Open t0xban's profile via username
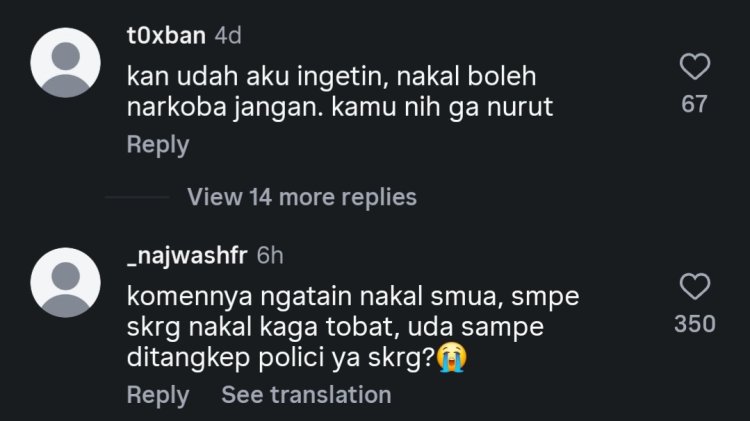This screenshot has width=750, height=421. [x=166, y=35]
